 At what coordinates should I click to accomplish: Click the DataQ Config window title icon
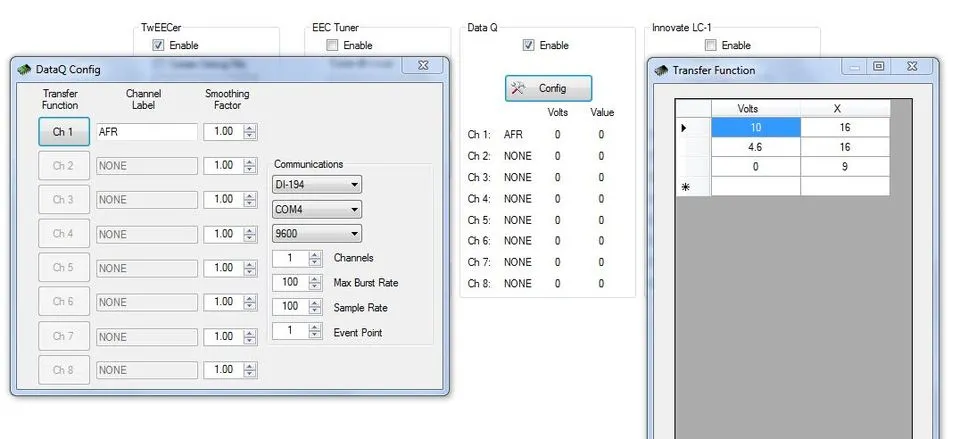tap(24, 69)
